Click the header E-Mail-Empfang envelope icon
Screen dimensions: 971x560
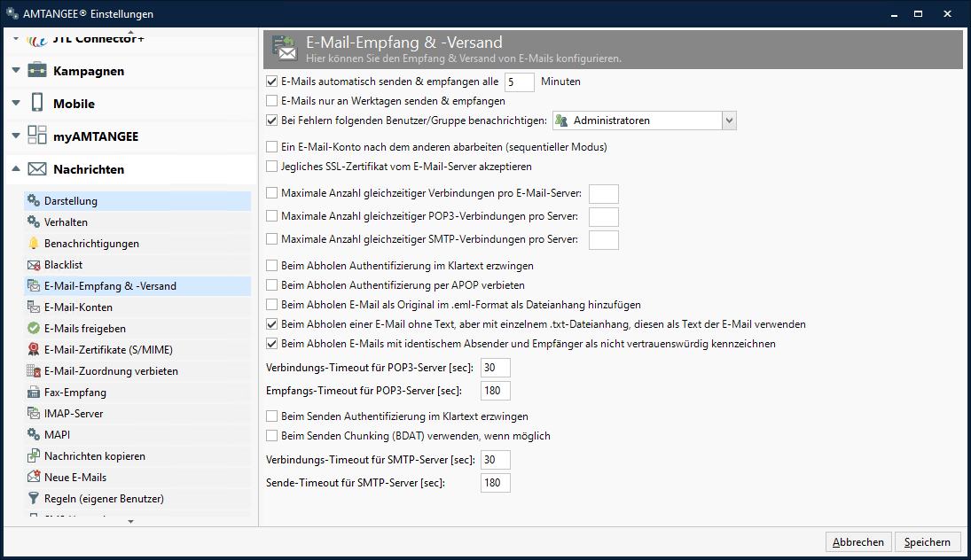coord(285,48)
